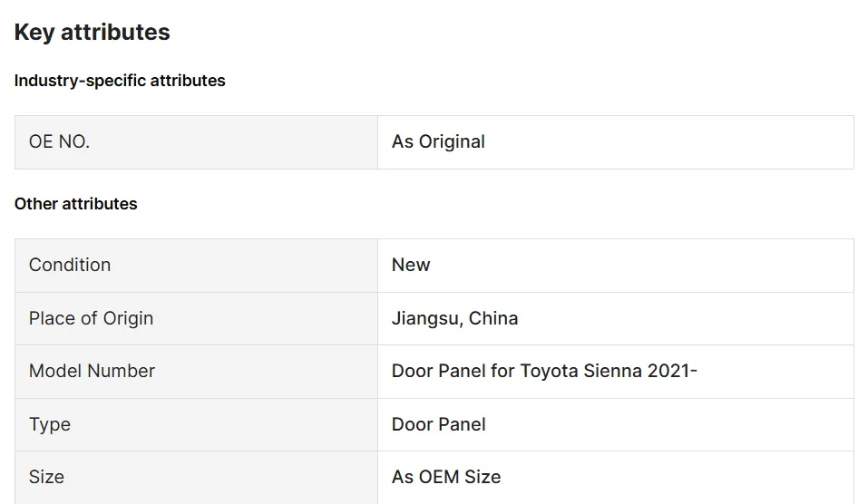858x504 pixels.
Task: Click the 'Other attributes' subheading
Action: [76, 204]
